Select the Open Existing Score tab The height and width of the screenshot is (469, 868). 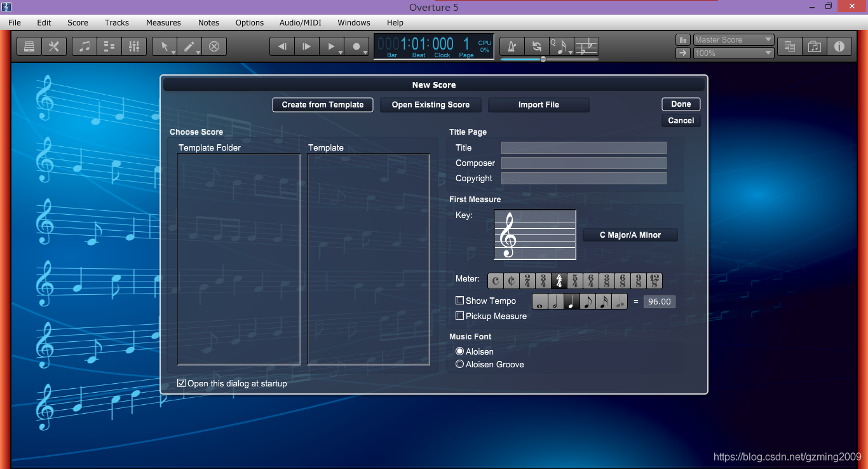pyautogui.click(x=431, y=105)
